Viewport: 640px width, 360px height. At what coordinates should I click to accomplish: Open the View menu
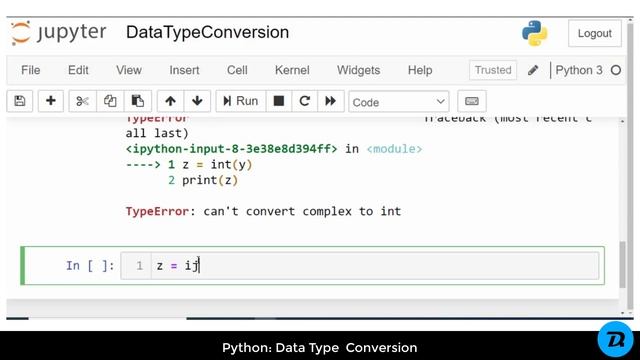(x=129, y=70)
